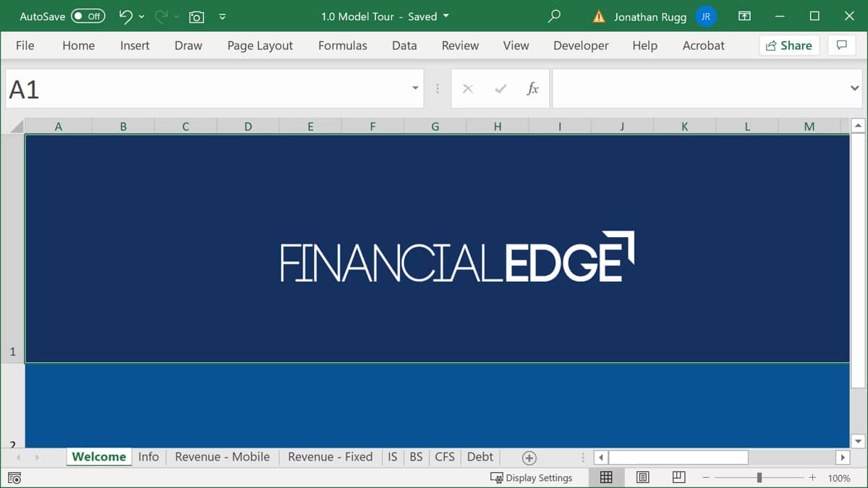
Task: Click horizontal scrollbar right arrow
Action: [x=842, y=458]
